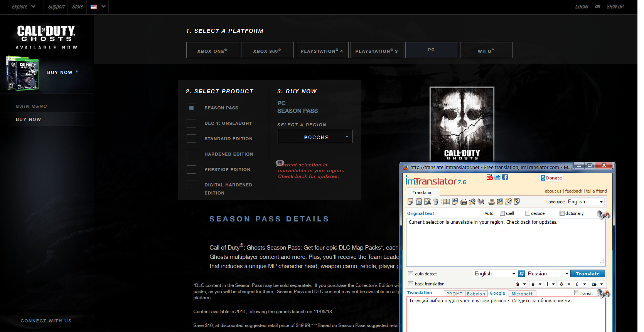644x332 pixels.
Task: Enable the dictionary checkbox
Action: coord(562,213)
